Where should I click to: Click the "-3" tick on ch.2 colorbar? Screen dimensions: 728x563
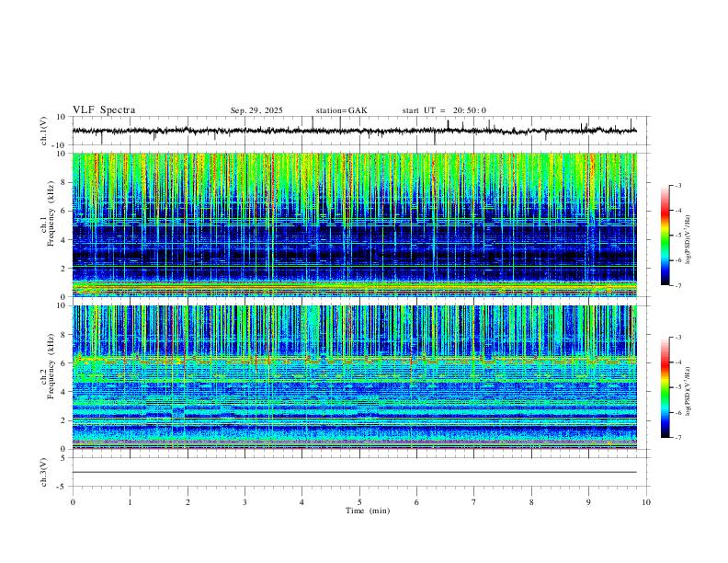pos(677,338)
